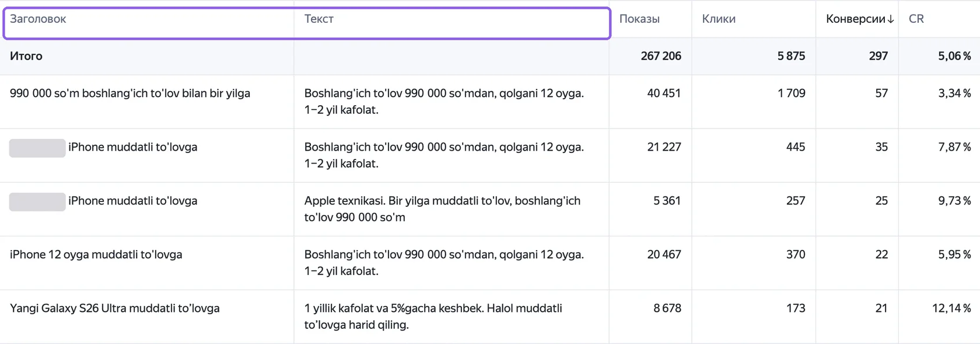The image size is (980, 344).
Task: Select total conversions value 297
Action: pyautogui.click(x=878, y=56)
